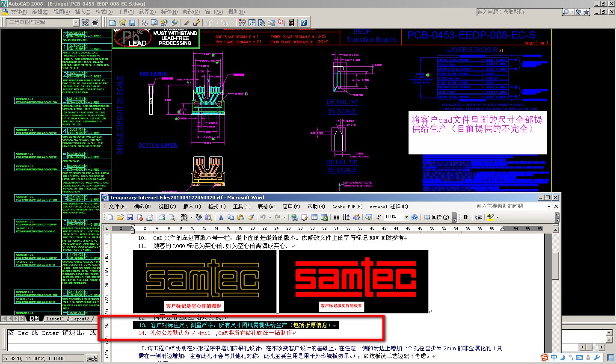Toggle IME half/full width moon icon

click(x=563, y=358)
